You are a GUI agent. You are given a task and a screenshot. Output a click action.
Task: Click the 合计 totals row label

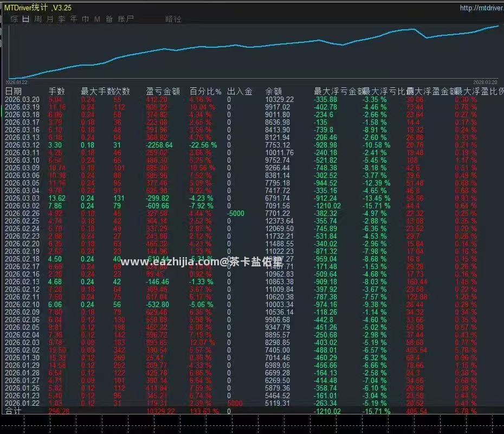pos(13,411)
